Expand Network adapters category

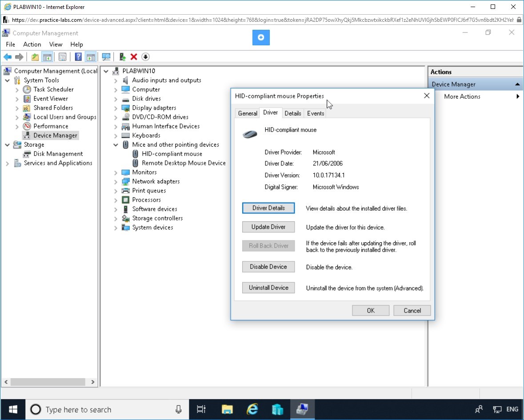click(116, 182)
